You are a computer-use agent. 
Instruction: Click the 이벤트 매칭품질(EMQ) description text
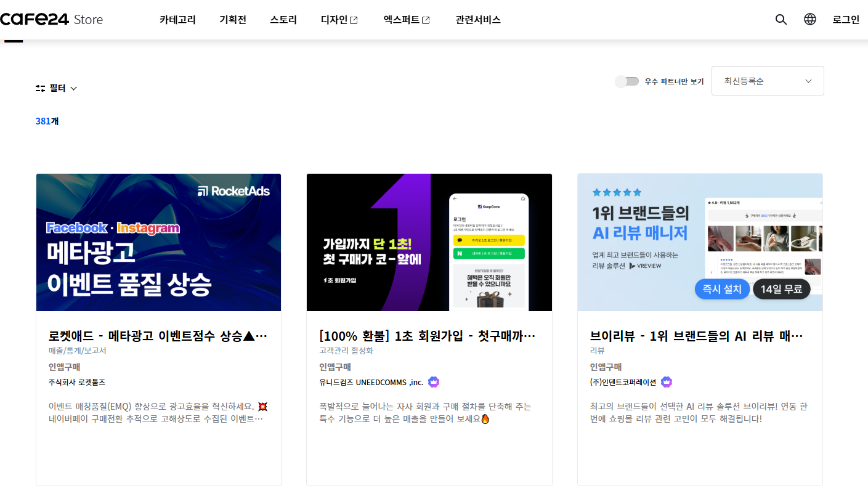tap(158, 413)
